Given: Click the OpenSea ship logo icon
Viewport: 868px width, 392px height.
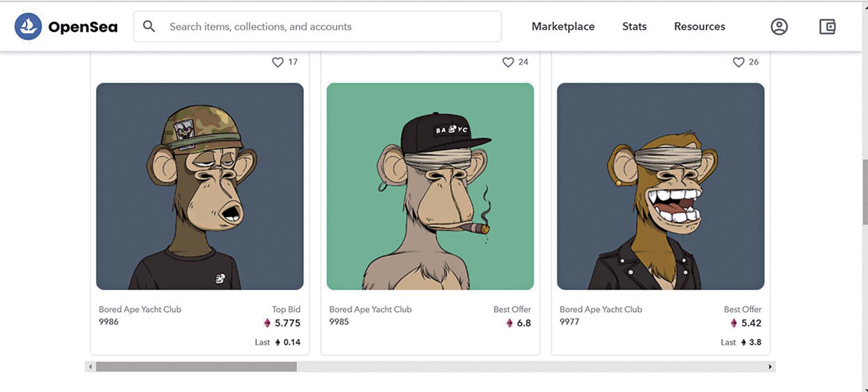Looking at the screenshot, I should click(x=28, y=26).
